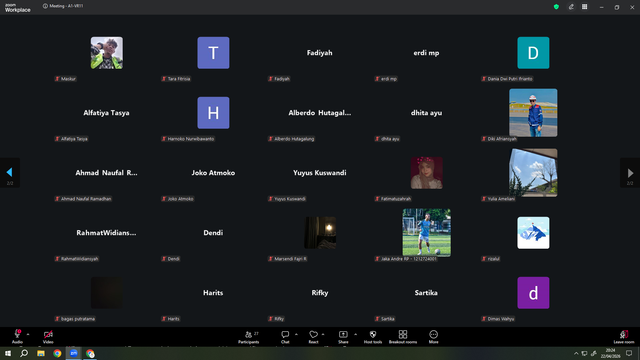Click the large Yuyus Kuswandi name tile
The width and height of the screenshot is (640, 360).
[320, 173]
